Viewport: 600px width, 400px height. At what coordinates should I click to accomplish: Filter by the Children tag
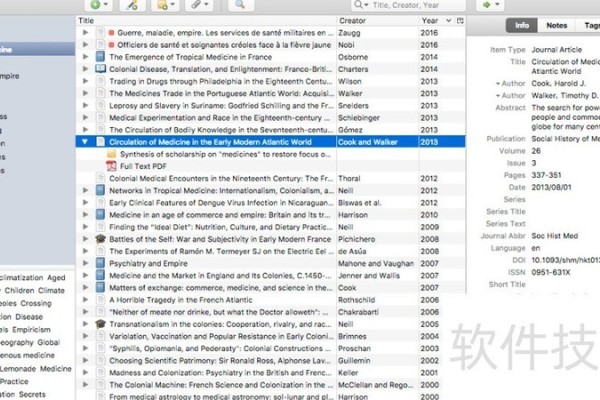click(x=19, y=291)
